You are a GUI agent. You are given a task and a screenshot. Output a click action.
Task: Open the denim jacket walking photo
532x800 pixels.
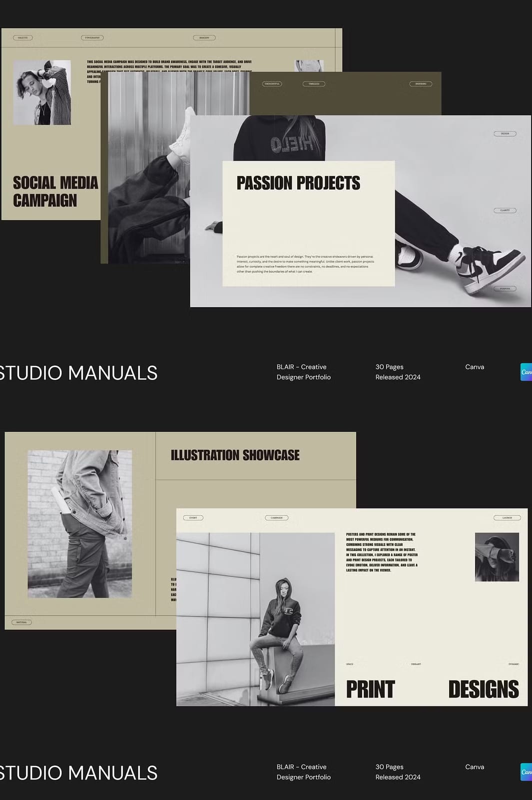80,524
